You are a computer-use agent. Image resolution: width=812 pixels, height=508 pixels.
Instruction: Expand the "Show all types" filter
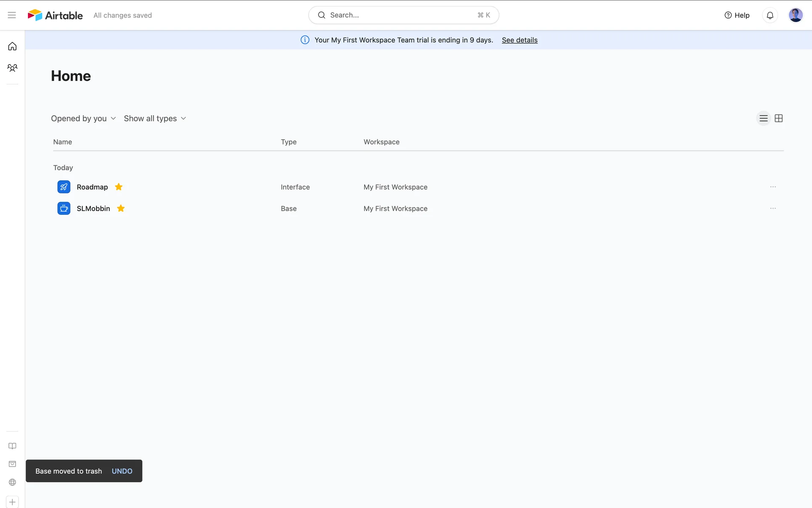tap(155, 119)
